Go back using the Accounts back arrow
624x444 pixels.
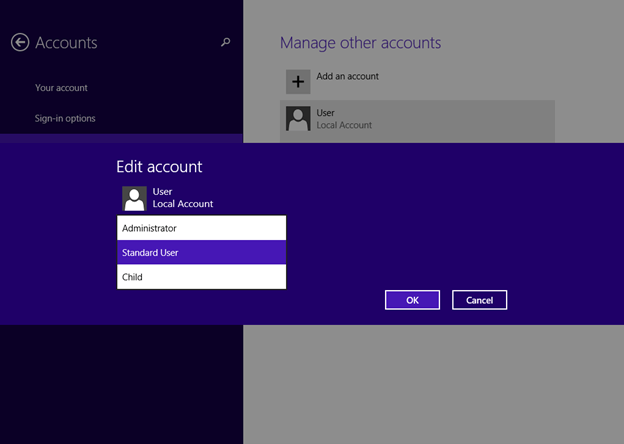20,42
